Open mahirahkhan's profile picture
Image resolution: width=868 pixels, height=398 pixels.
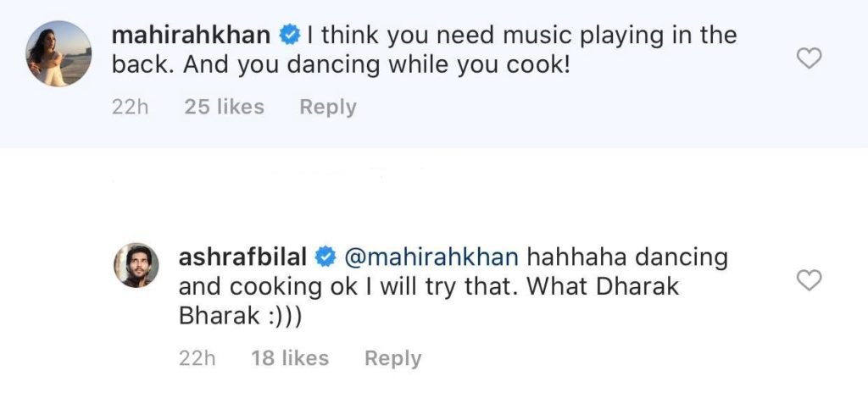pyautogui.click(x=59, y=53)
